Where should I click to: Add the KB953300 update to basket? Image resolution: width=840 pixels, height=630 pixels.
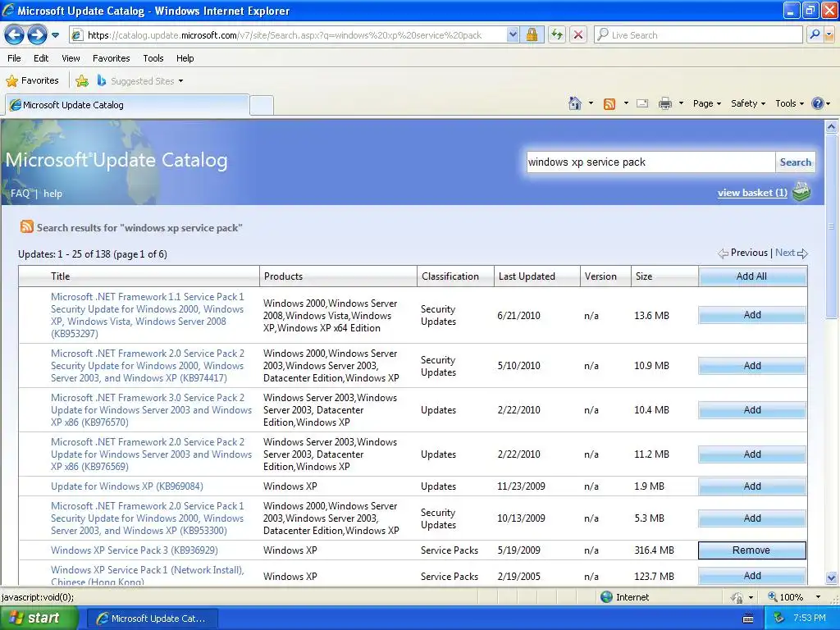pos(752,518)
